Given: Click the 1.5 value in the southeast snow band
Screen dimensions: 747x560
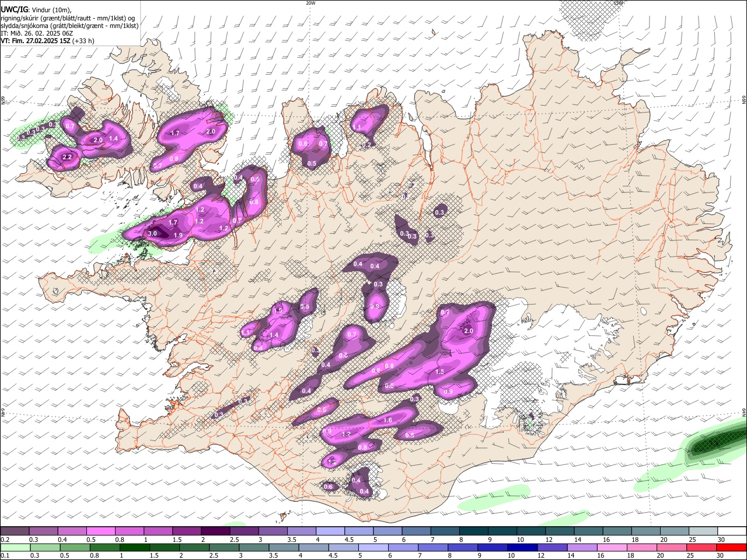Looking at the screenshot, I should [440, 372].
